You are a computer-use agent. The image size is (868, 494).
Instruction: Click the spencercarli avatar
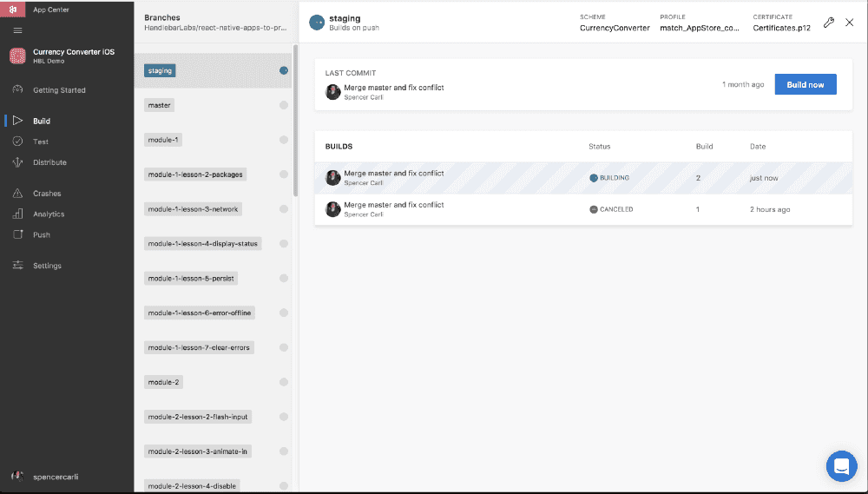[17, 477]
